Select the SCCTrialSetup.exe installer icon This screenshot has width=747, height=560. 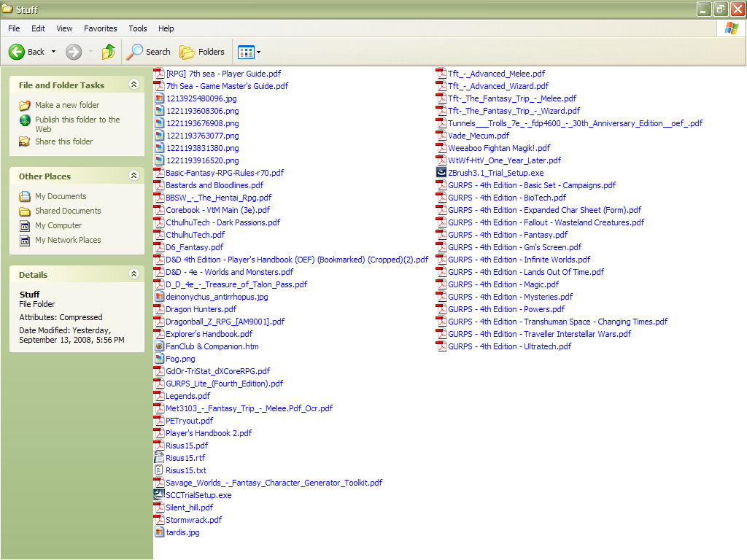pos(159,495)
